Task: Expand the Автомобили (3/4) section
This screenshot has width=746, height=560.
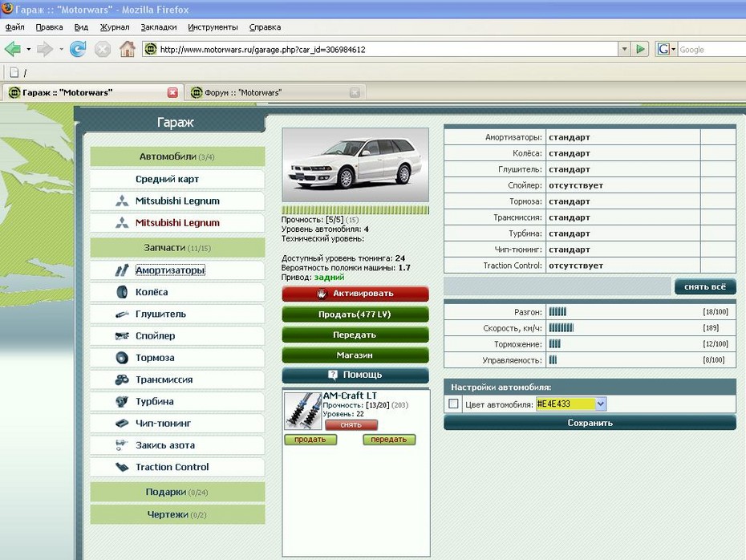Action: point(177,156)
